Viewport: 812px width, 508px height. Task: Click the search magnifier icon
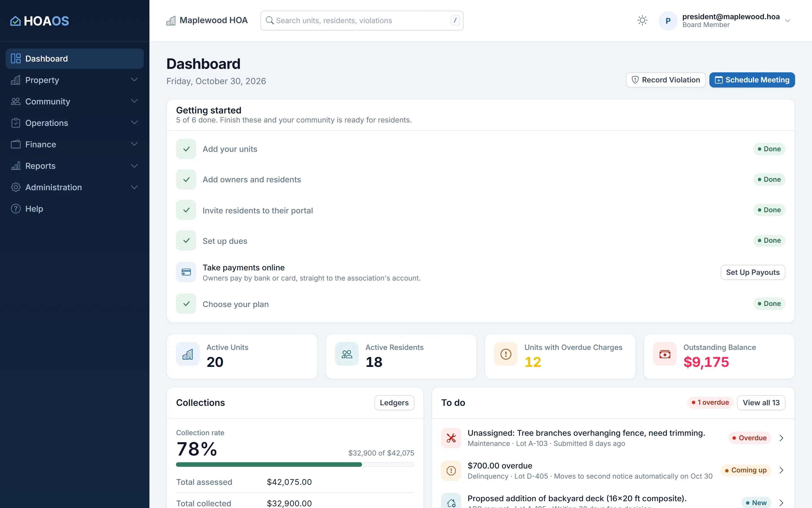[x=270, y=21]
